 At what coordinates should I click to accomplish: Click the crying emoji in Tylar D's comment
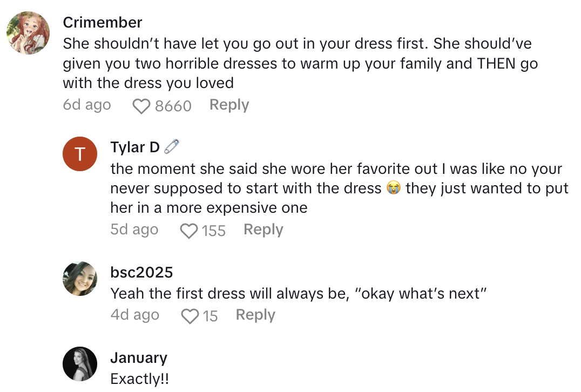[394, 188]
